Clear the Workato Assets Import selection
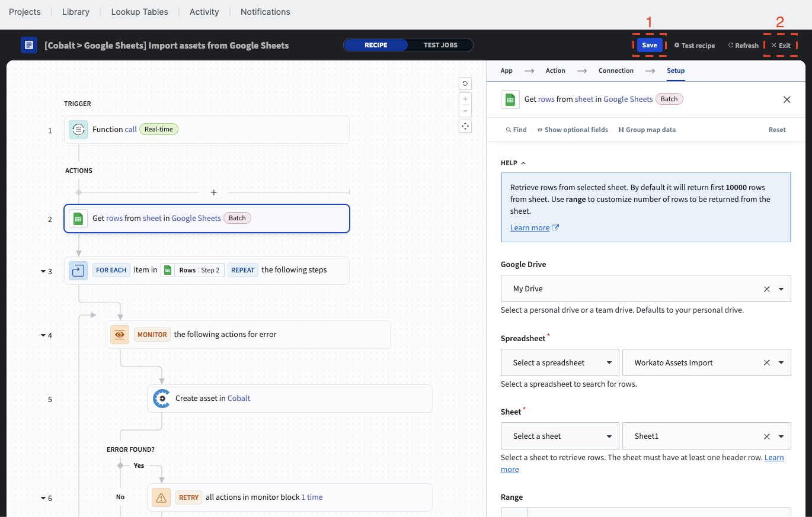The width and height of the screenshot is (812, 517). point(767,362)
